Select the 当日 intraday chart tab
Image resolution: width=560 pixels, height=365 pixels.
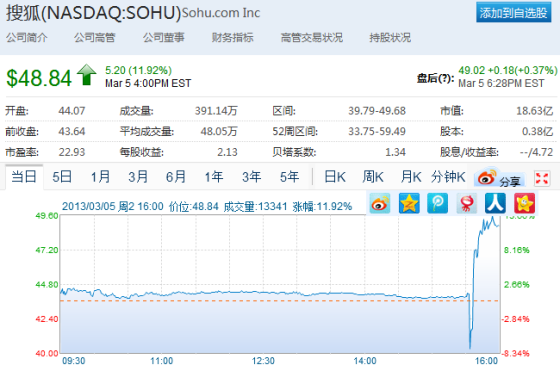[x=24, y=176]
